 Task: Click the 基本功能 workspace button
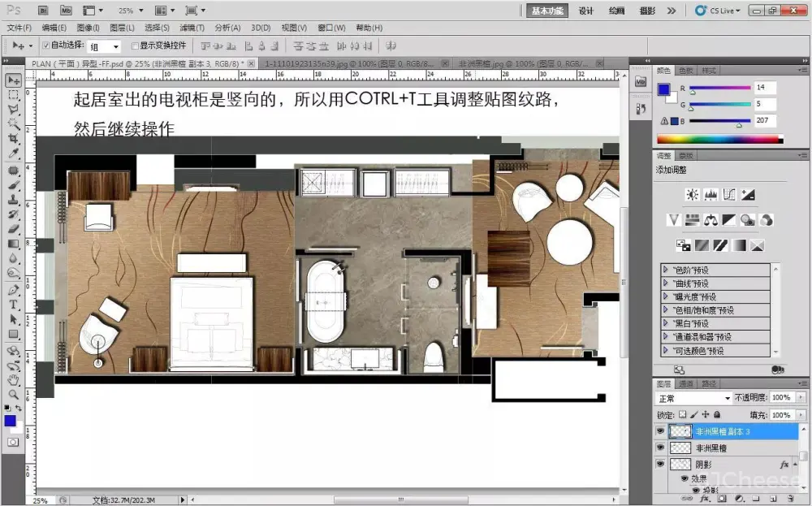coord(547,11)
